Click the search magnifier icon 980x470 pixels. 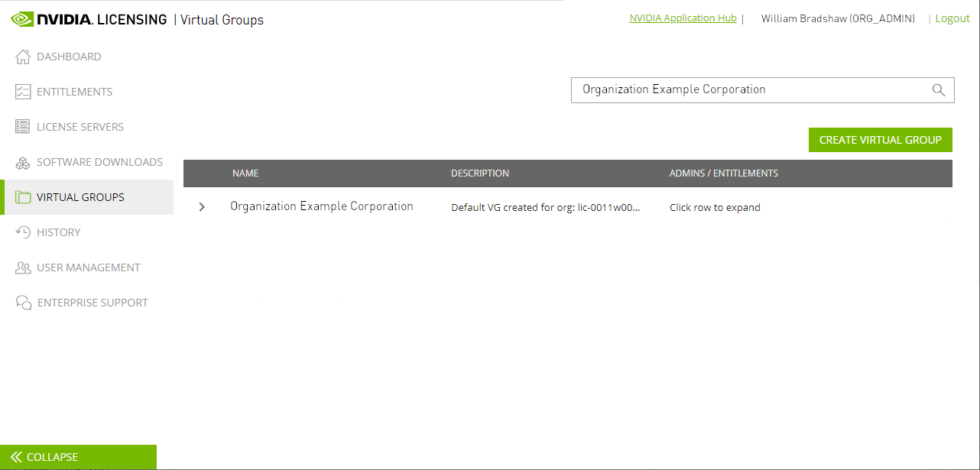[939, 89]
